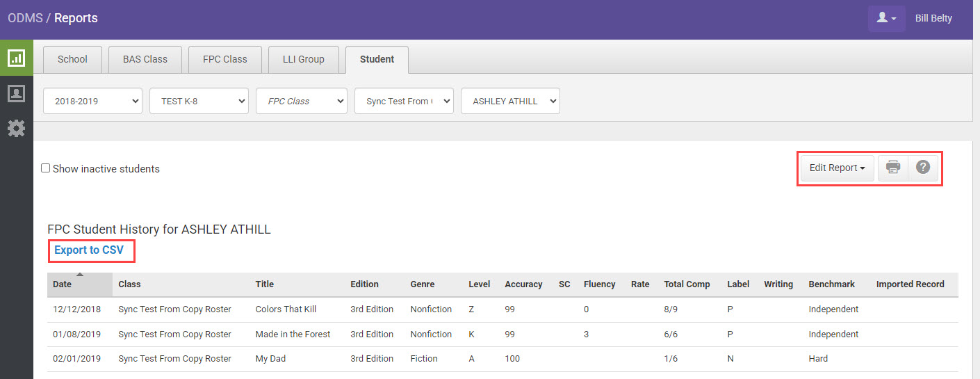The width and height of the screenshot is (980, 379).
Task: Open help with the question mark icon
Action: click(923, 168)
